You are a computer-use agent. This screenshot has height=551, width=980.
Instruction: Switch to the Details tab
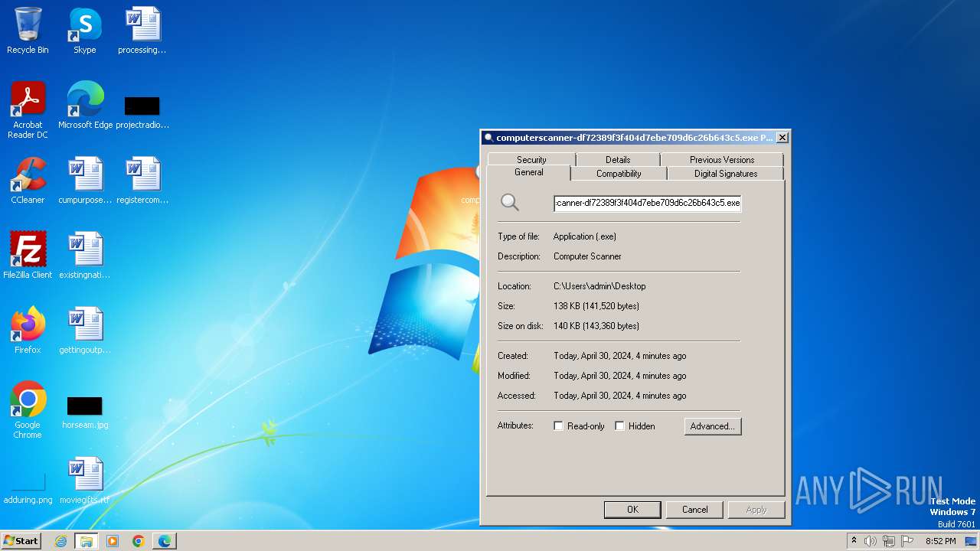click(618, 160)
